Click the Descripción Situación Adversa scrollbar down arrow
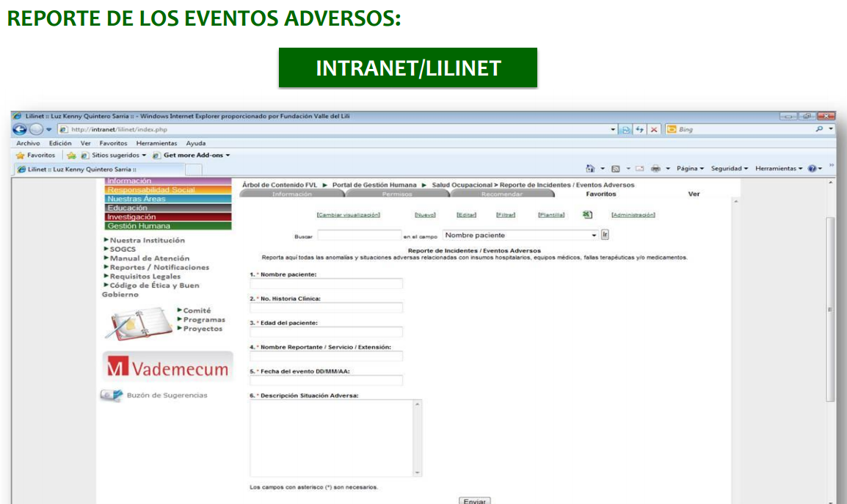 coord(418,472)
